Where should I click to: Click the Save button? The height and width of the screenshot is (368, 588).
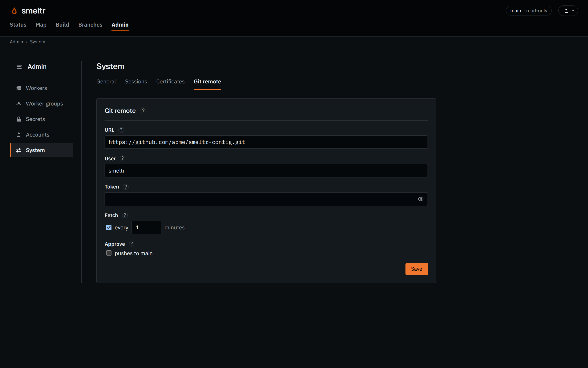click(416, 269)
